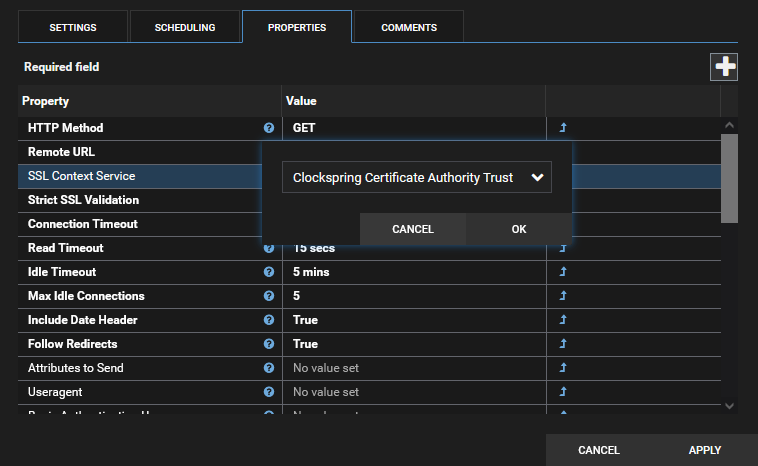Image resolution: width=758 pixels, height=466 pixels.
Task: Click the Include Date Header property name
Action: click(82, 320)
